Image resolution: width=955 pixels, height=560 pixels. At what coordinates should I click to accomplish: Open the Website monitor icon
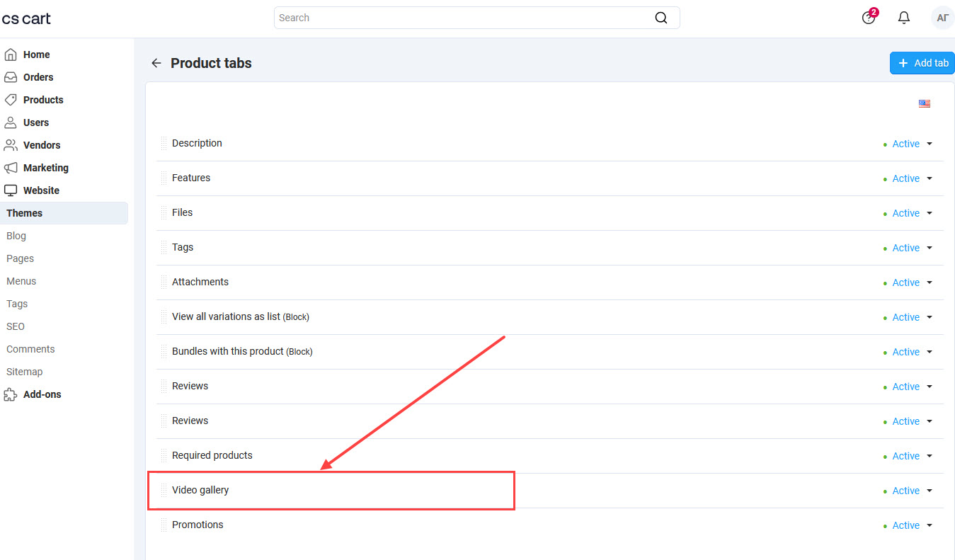pos(11,190)
